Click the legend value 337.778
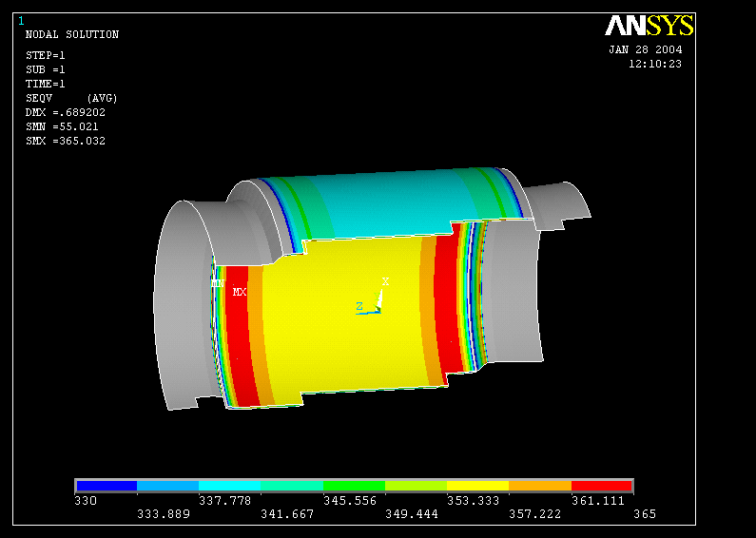 [225, 501]
